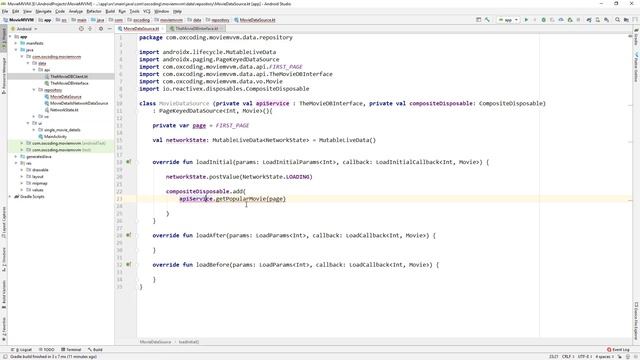Open Search Everywhere magnifier icon
Image resolution: width=640 pixels, height=360 pixels.
618,20
